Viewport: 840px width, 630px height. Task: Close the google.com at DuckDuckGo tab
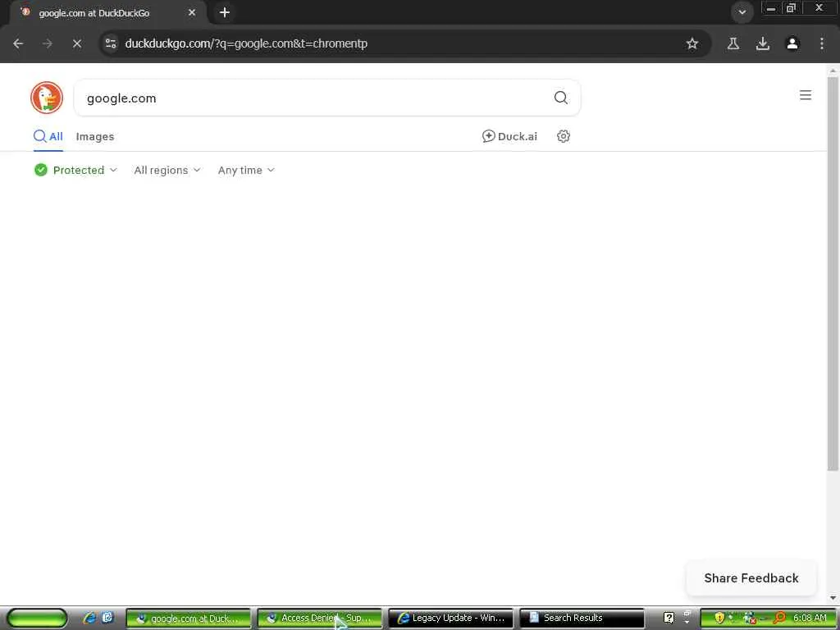click(x=192, y=12)
